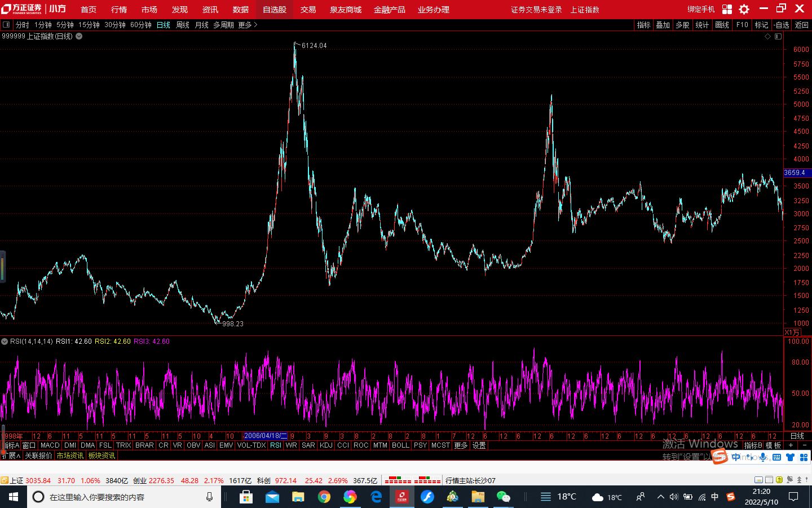Open the 行情 menu
This screenshot has height=508, width=812.
tap(119, 10)
